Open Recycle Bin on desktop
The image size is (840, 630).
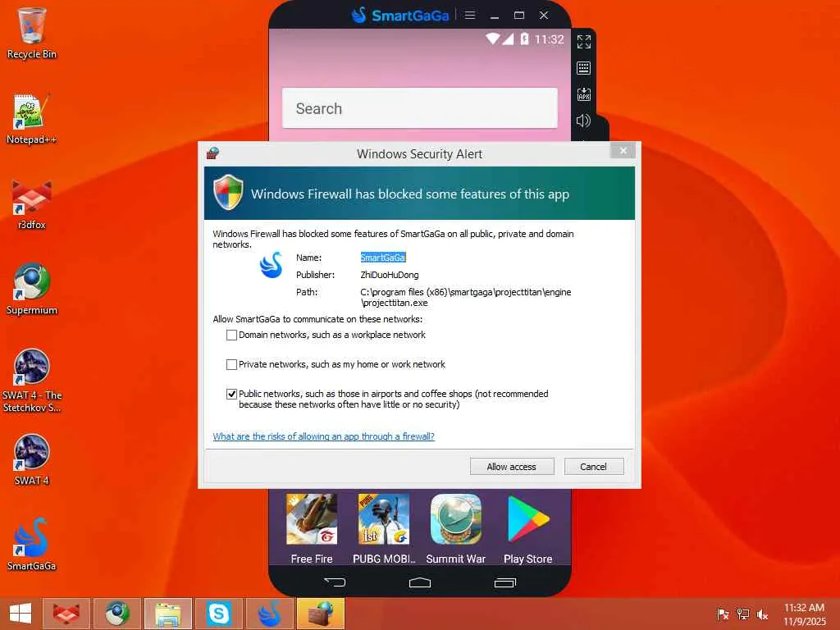pyautogui.click(x=32, y=33)
